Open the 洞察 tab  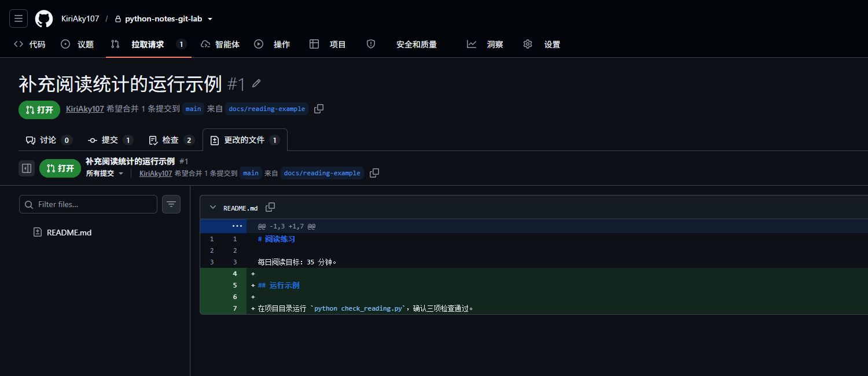coord(485,44)
